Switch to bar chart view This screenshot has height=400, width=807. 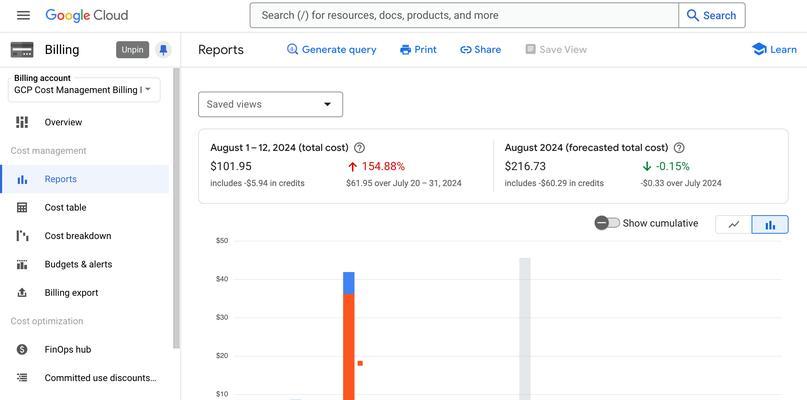click(770, 224)
